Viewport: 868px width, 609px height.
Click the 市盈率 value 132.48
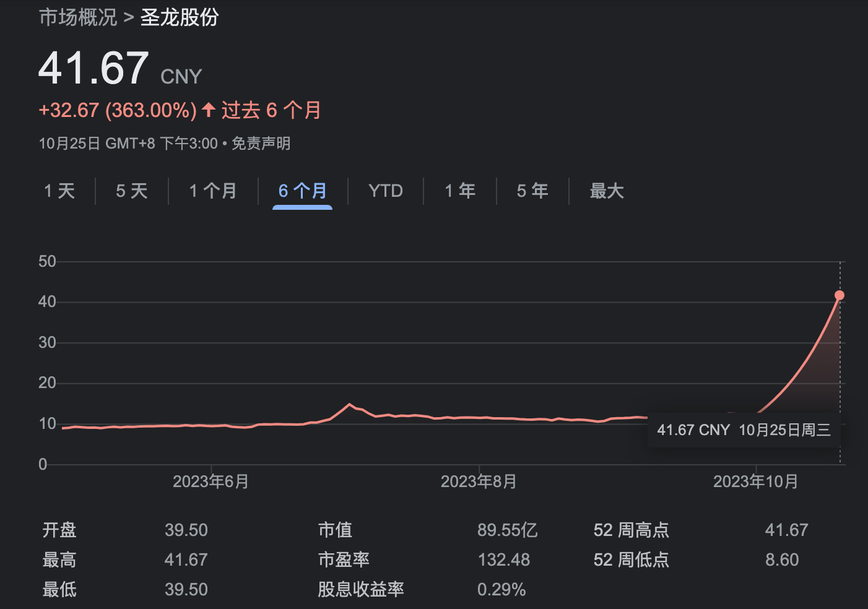point(503,559)
